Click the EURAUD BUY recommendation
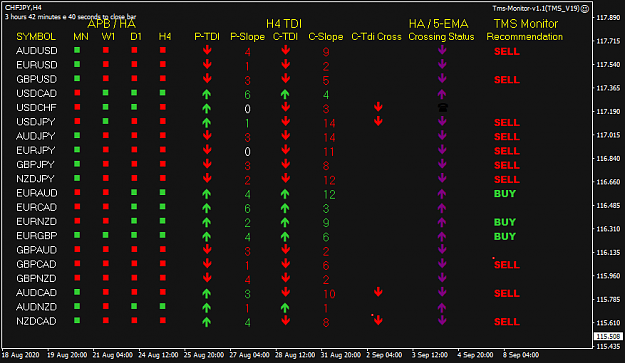 coord(505,194)
